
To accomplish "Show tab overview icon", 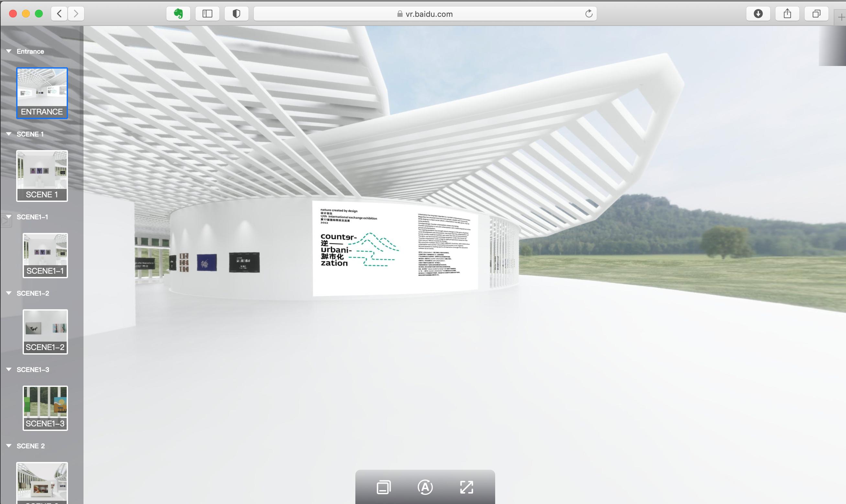I will (x=816, y=14).
